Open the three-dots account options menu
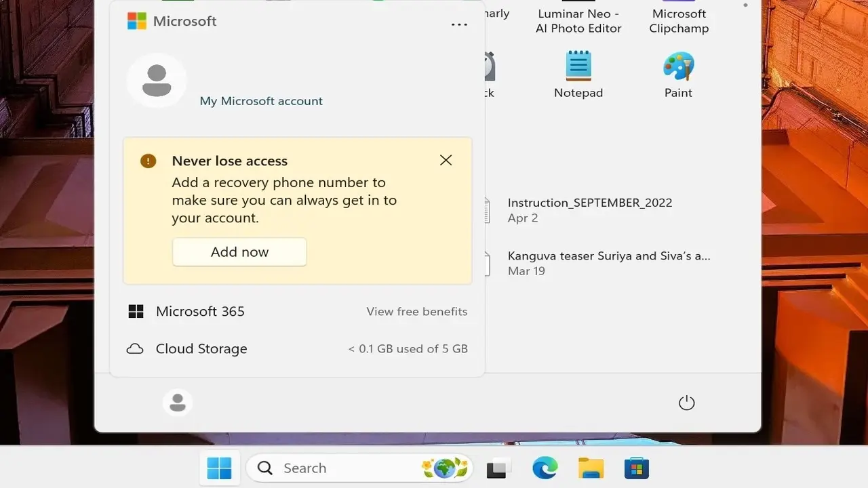The height and width of the screenshot is (488, 868). click(459, 25)
